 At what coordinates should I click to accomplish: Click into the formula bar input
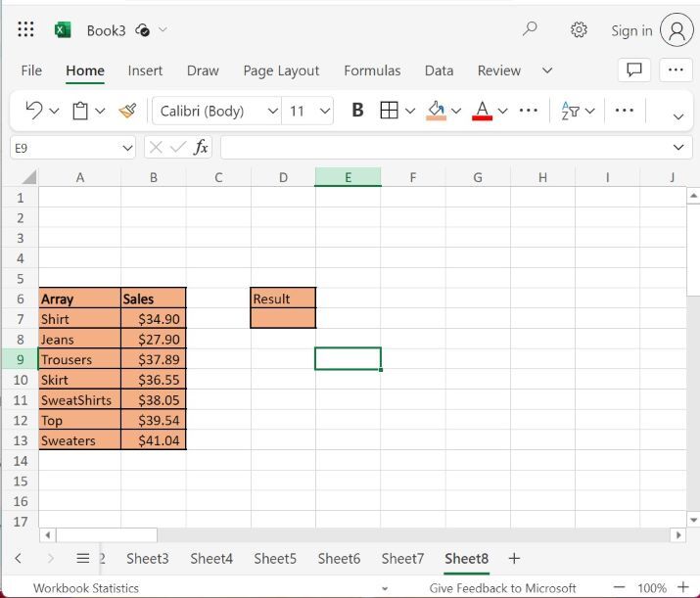(x=444, y=147)
